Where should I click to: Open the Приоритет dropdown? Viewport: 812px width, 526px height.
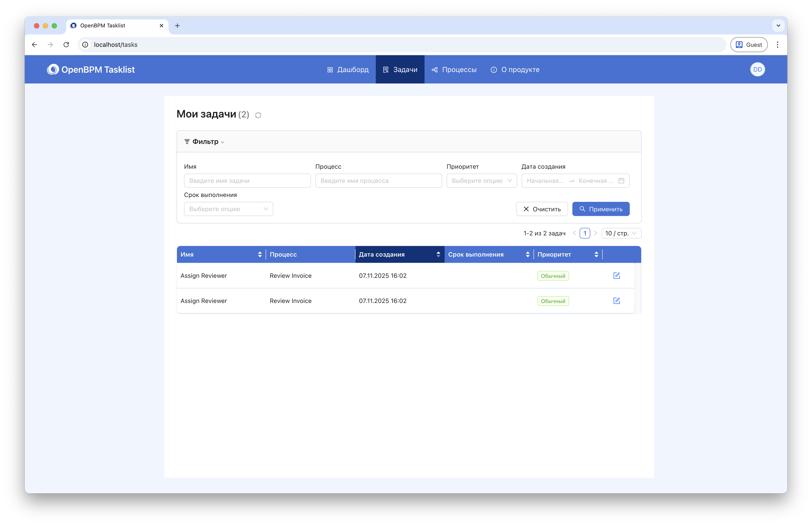click(481, 181)
